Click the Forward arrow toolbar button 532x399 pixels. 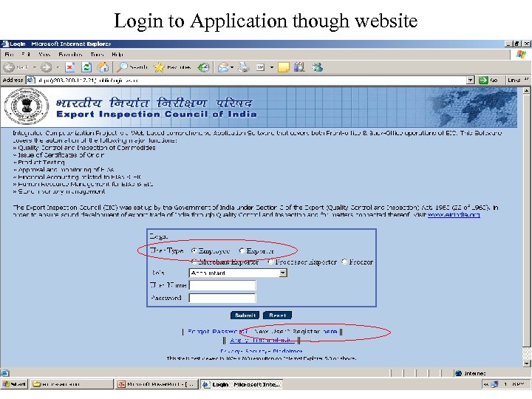click(x=46, y=67)
